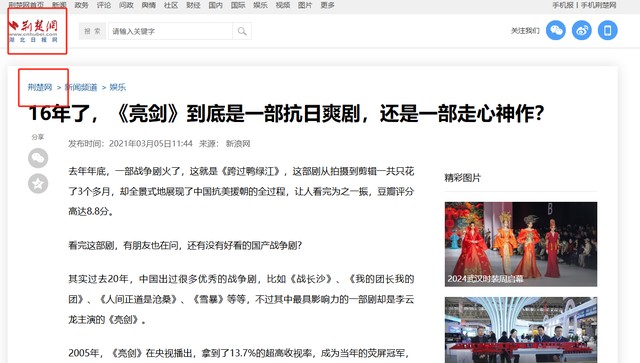The width and height of the screenshot is (640, 363).
Task: Click paragraph starting 2005年,《亮剑》
Action: point(239,353)
